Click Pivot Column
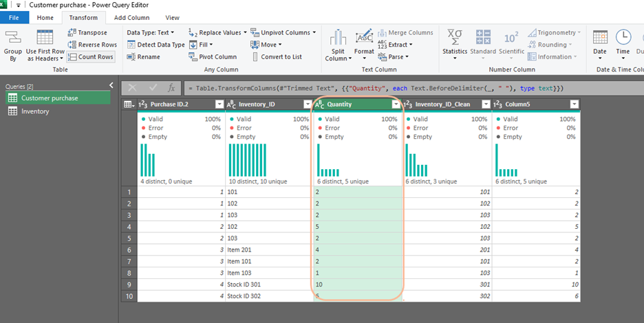Image resolution: width=644 pixels, height=323 pixels. click(213, 57)
